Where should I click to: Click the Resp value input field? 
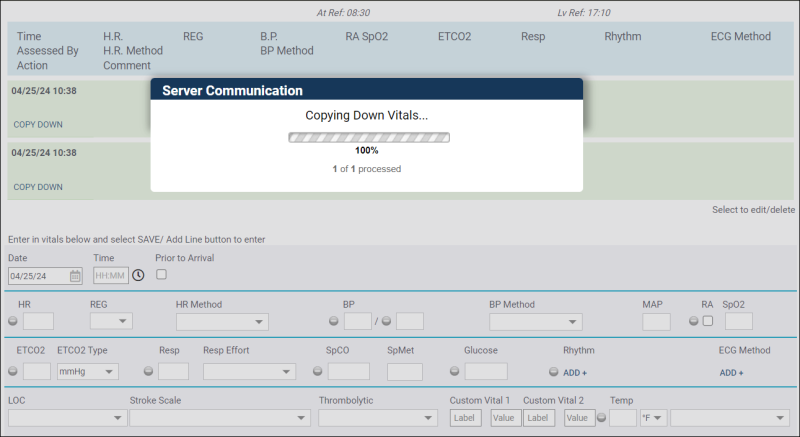[173, 371]
